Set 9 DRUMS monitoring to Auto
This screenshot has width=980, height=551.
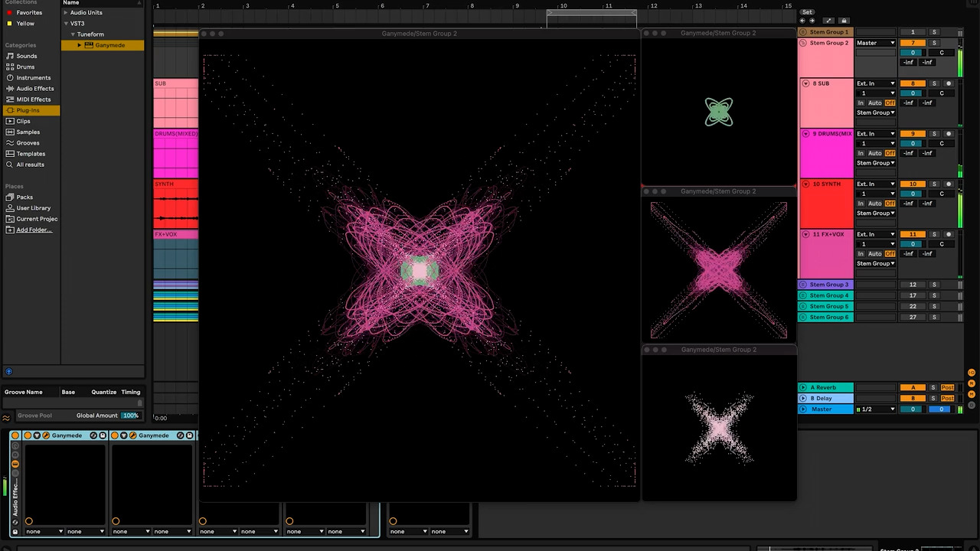click(874, 153)
